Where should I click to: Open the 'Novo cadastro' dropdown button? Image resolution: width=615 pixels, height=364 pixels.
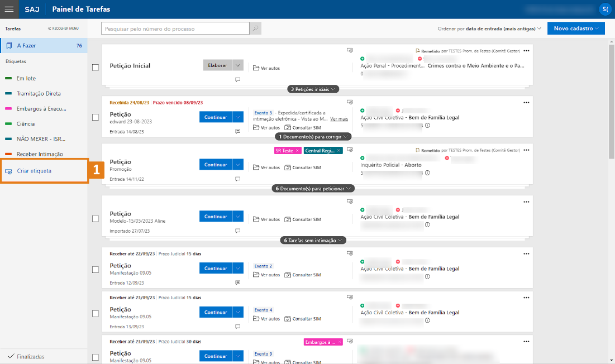[x=576, y=28]
